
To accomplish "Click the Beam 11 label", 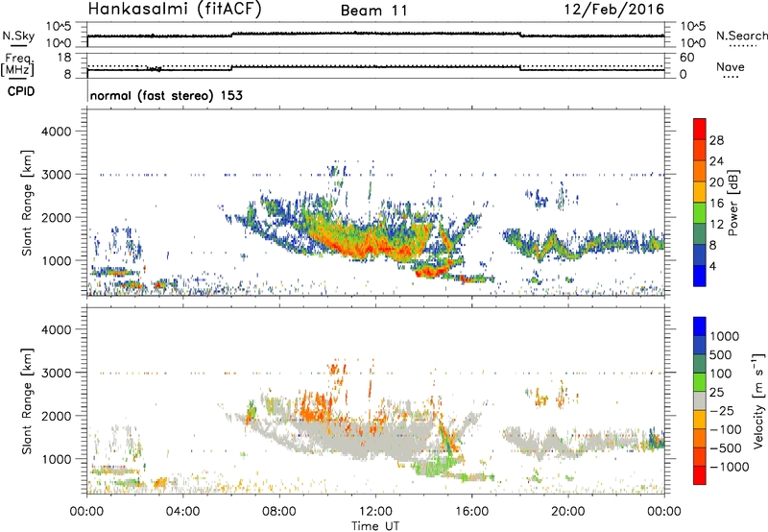I will coord(374,11).
